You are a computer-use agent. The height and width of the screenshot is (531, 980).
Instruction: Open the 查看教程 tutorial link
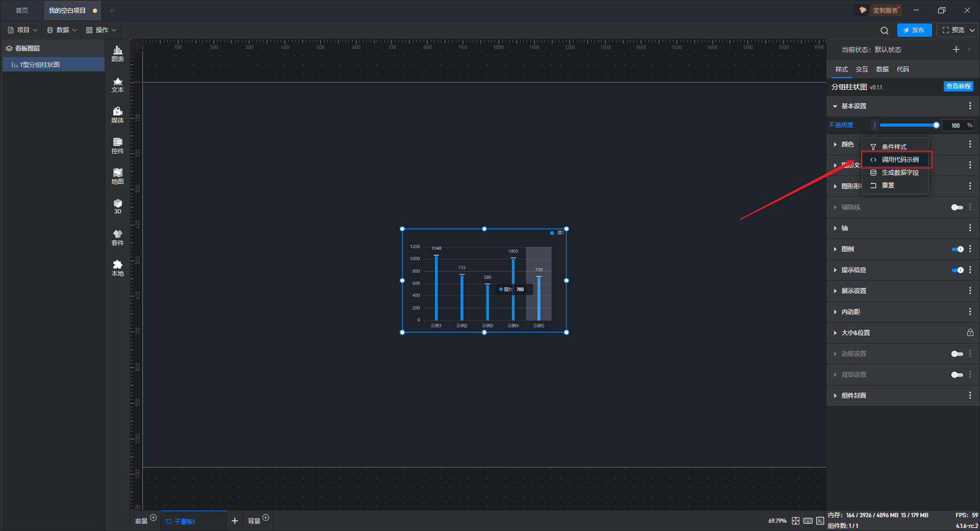pos(958,86)
